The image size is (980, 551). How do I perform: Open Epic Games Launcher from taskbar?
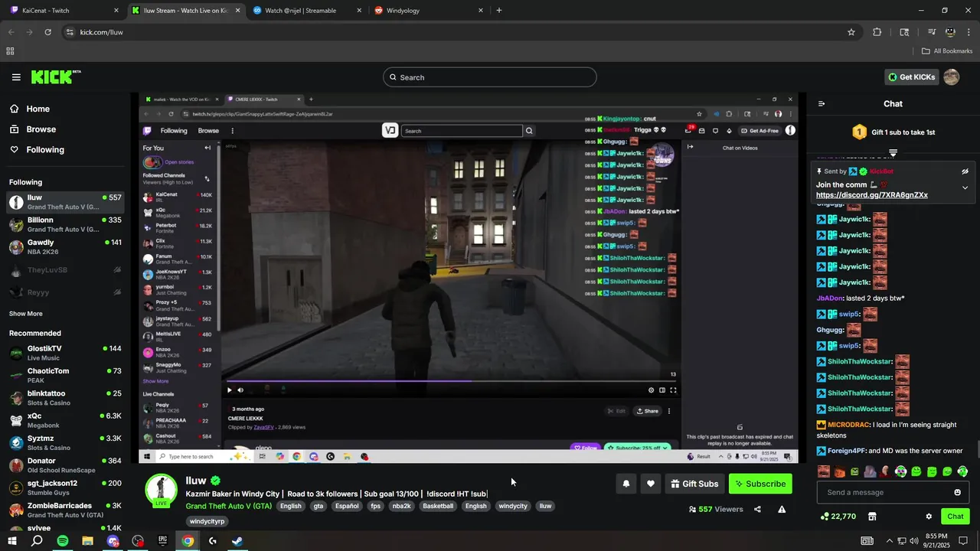click(162, 541)
